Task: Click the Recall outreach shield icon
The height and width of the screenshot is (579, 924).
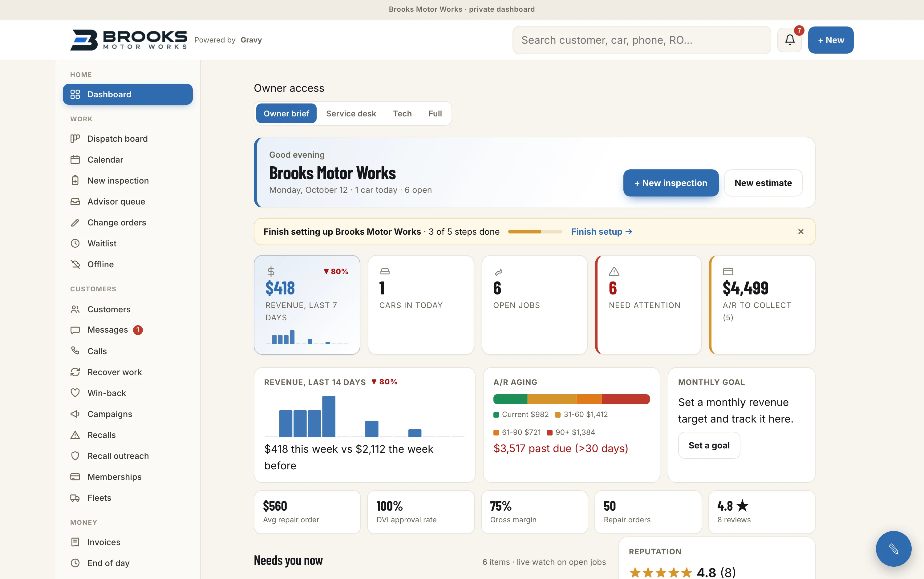Action: click(75, 456)
